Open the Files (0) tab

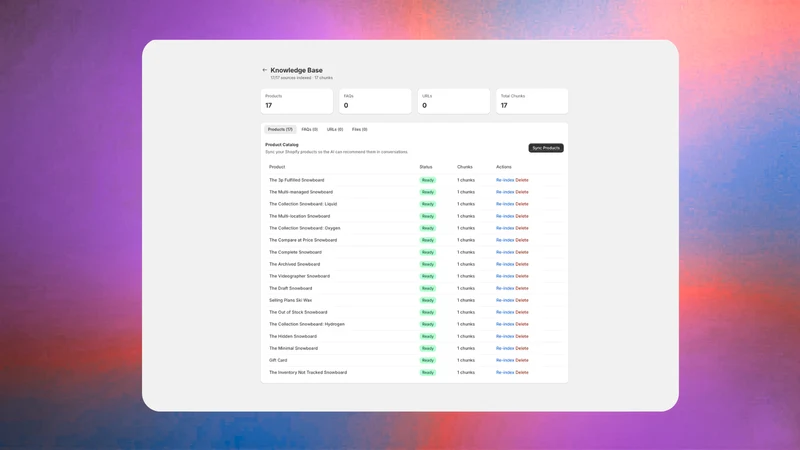click(360, 130)
